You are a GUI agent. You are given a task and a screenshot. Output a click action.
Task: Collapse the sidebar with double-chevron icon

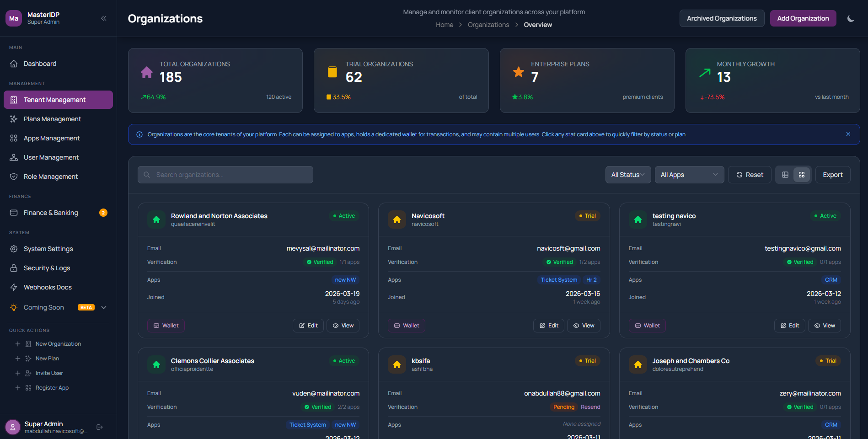click(x=104, y=18)
